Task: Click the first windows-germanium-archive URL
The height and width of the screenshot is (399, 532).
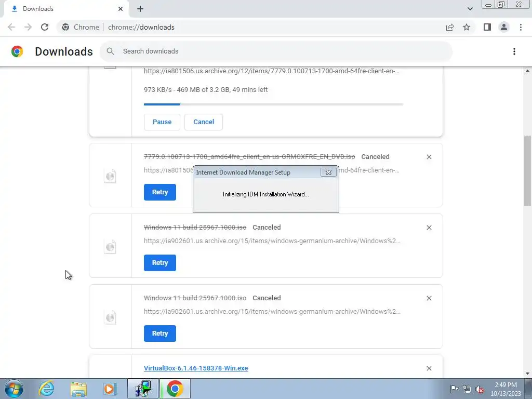Action: point(272,241)
